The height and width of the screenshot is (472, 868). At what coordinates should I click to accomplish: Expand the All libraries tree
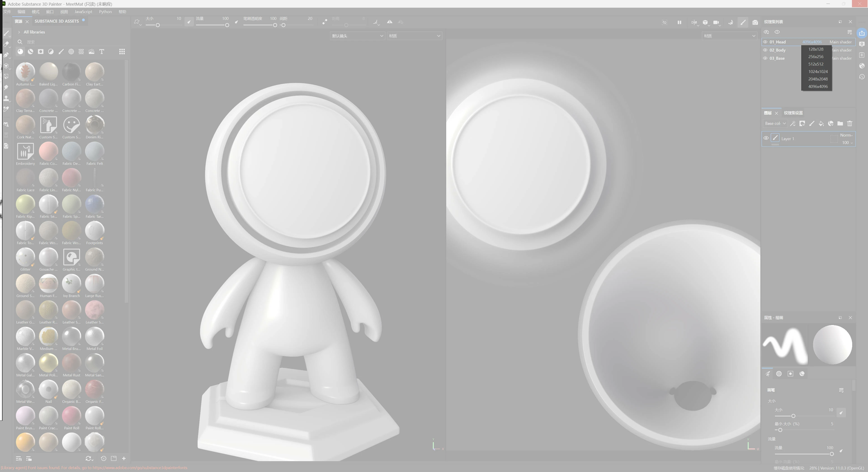[19, 32]
